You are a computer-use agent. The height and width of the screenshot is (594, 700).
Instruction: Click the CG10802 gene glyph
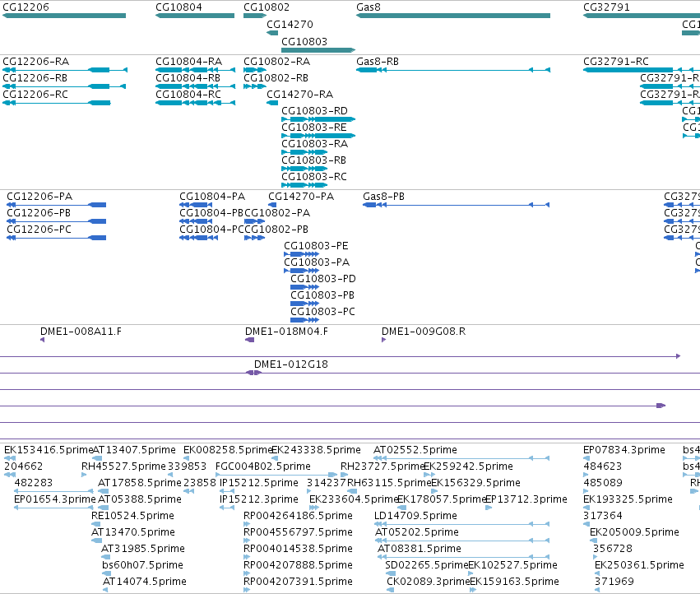pyautogui.click(x=255, y=16)
